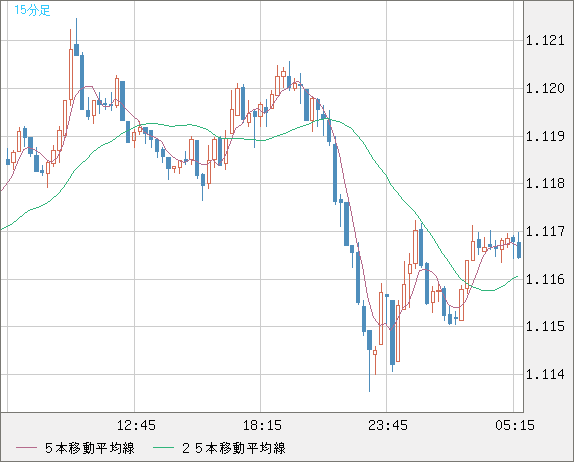
Task: Click the 1.120 price axis label
Action: tap(545, 88)
